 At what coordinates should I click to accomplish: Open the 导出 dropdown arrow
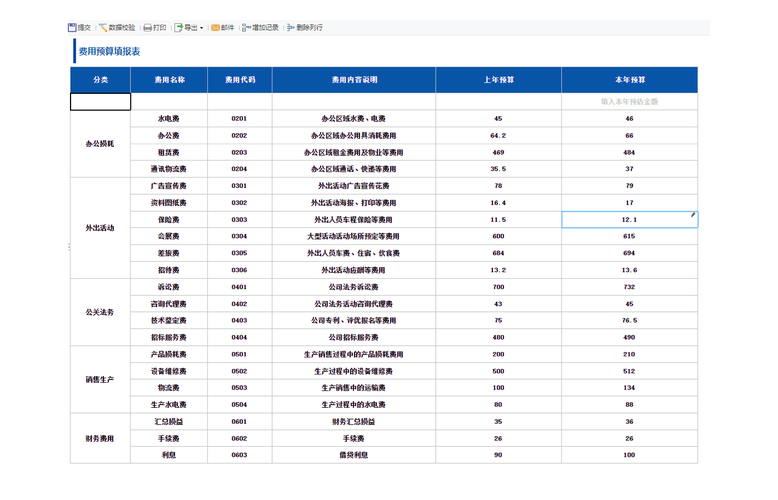coord(201,28)
